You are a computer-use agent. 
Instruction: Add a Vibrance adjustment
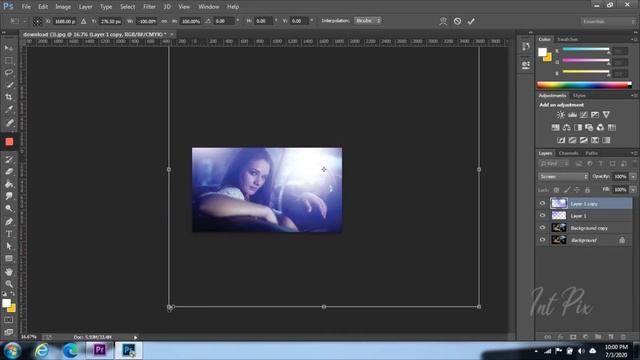(607, 115)
